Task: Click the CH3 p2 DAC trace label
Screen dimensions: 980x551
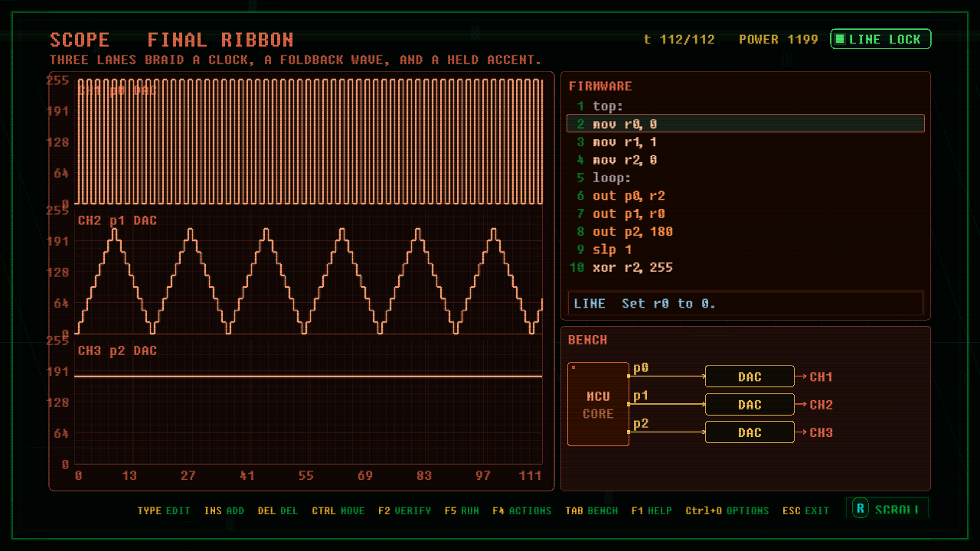Action: pyautogui.click(x=117, y=350)
